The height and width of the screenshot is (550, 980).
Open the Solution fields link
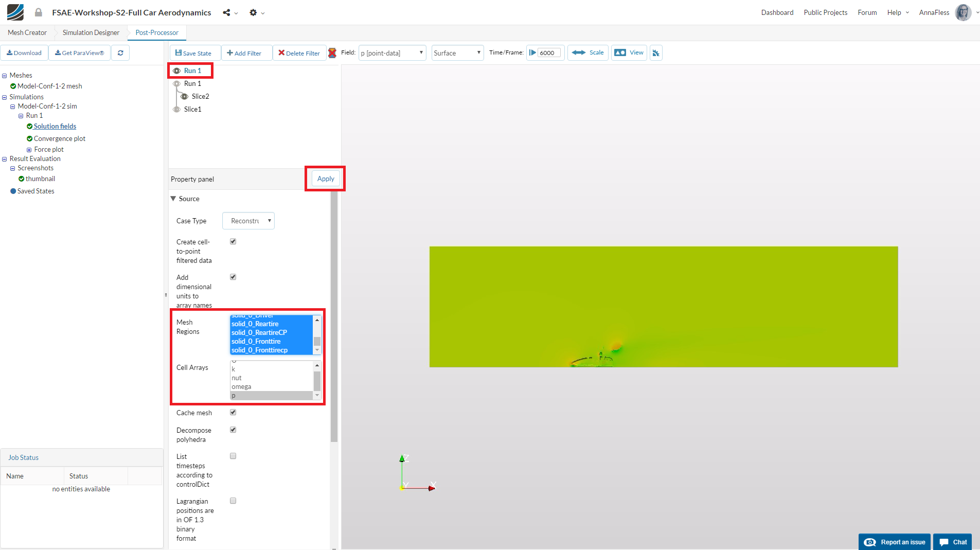click(x=55, y=126)
